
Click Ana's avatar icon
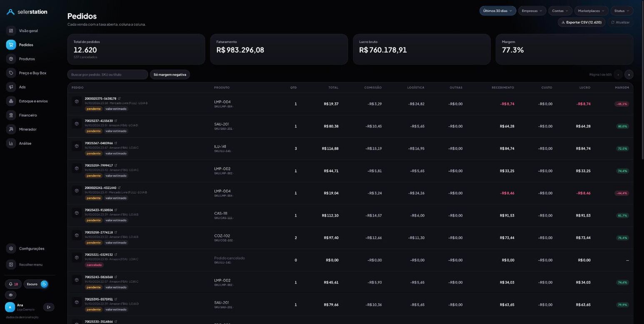[x=10, y=307]
